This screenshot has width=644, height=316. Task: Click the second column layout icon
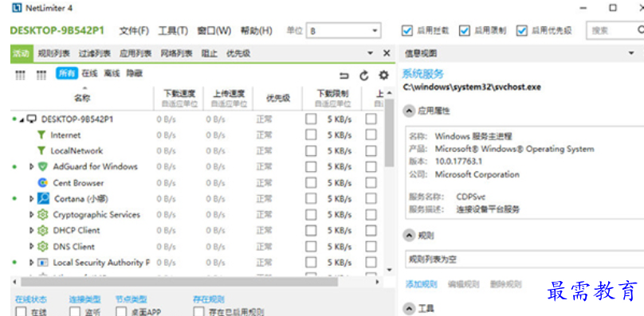click(41, 75)
